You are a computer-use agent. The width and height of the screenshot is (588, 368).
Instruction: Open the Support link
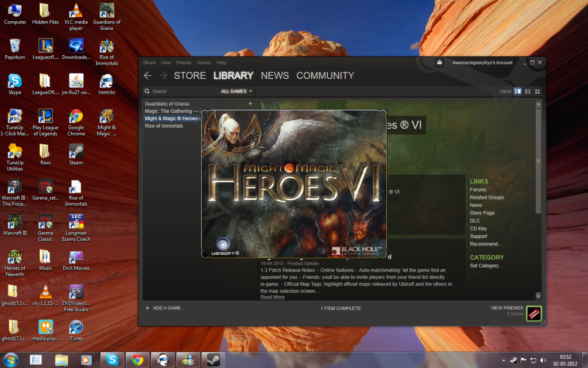[x=478, y=236]
